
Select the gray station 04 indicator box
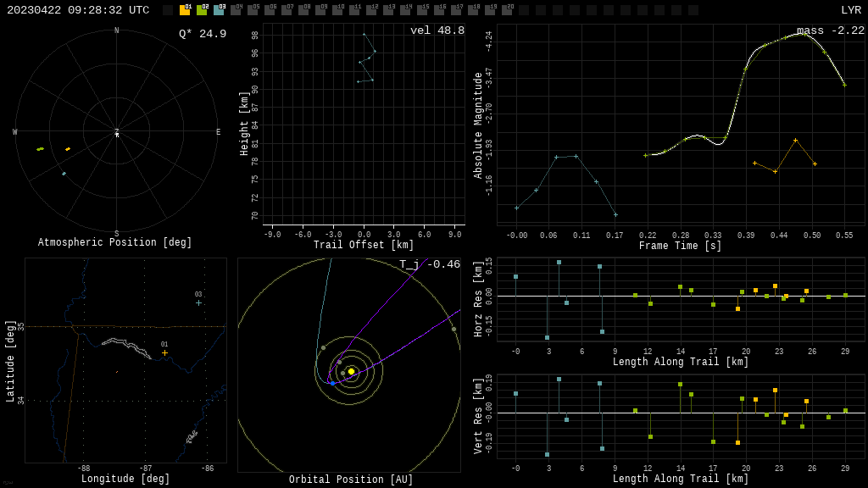click(x=236, y=10)
